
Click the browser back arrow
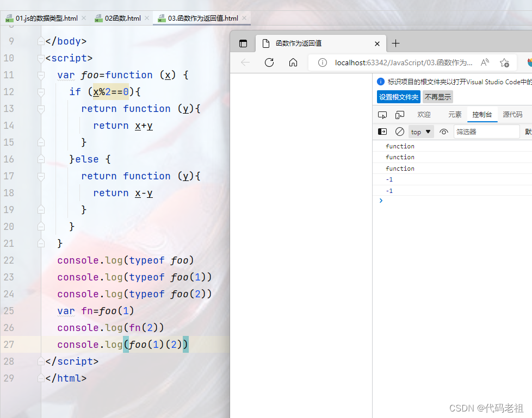click(x=245, y=63)
